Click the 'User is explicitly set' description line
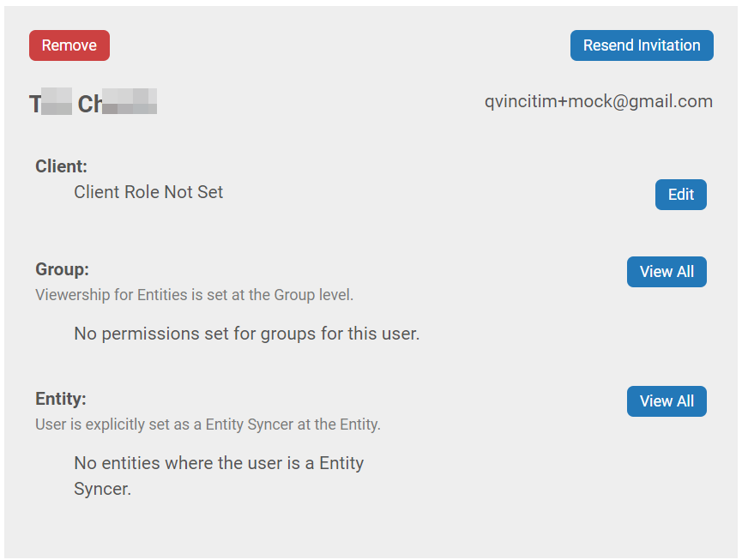Viewport: 742px width, 560px height. 208,425
